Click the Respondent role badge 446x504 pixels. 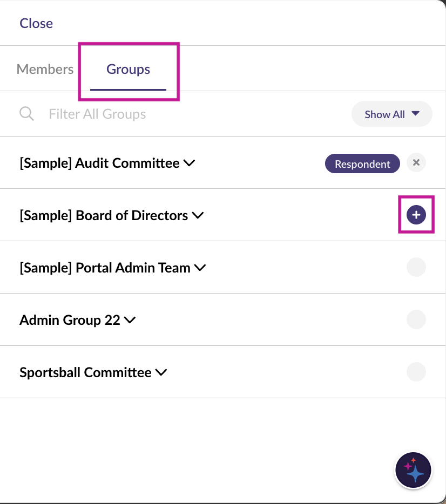point(362,164)
